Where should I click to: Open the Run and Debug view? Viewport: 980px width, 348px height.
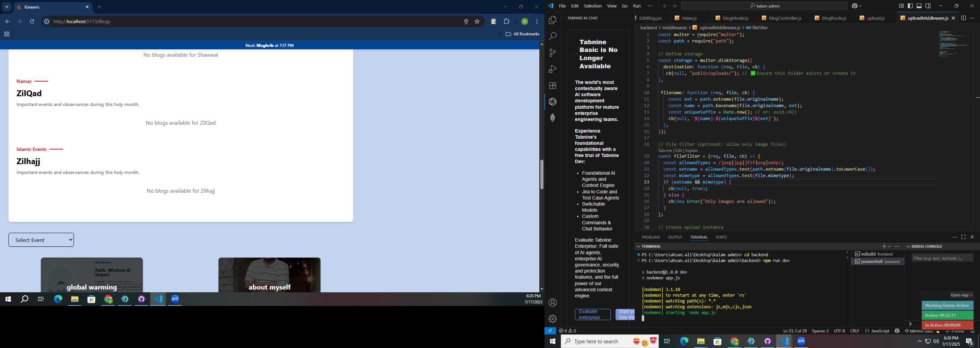(x=552, y=69)
